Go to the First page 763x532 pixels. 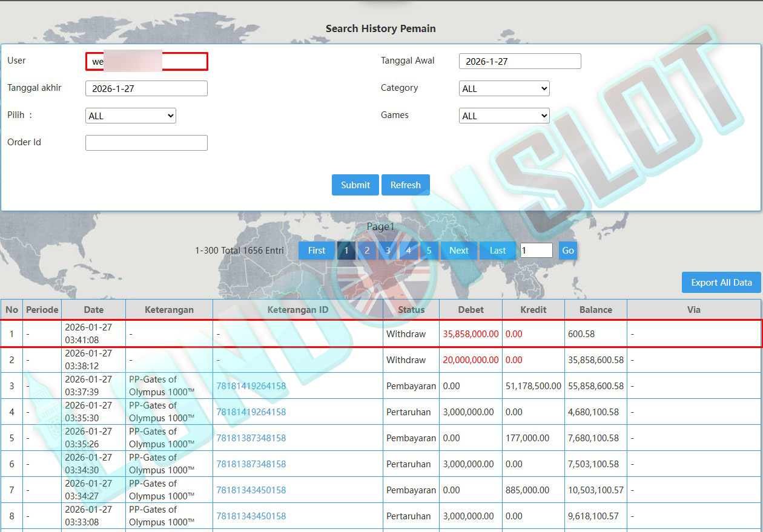click(x=316, y=251)
